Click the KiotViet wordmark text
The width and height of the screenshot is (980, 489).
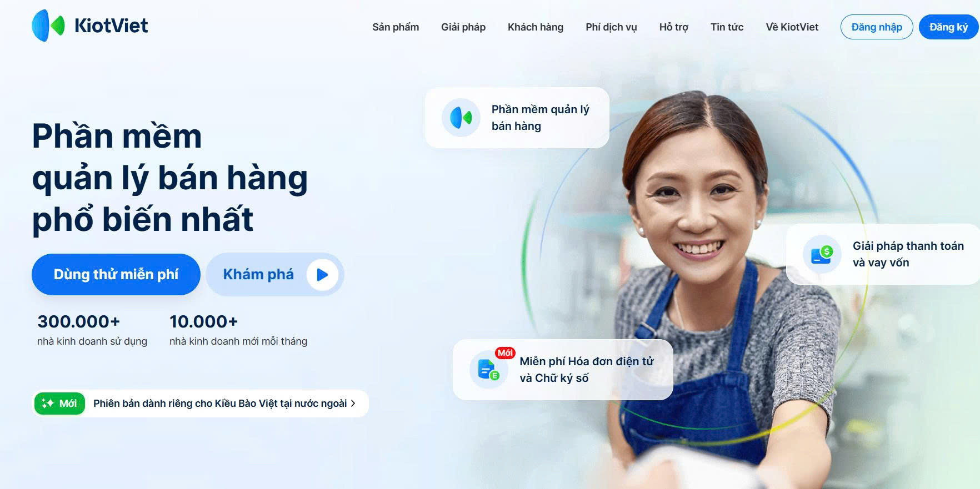point(111,26)
